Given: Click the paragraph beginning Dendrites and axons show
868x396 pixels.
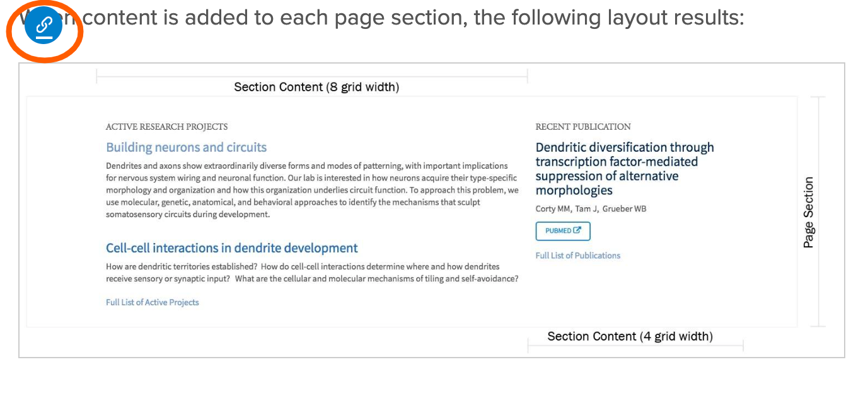Looking at the screenshot, I should pyautogui.click(x=312, y=190).
